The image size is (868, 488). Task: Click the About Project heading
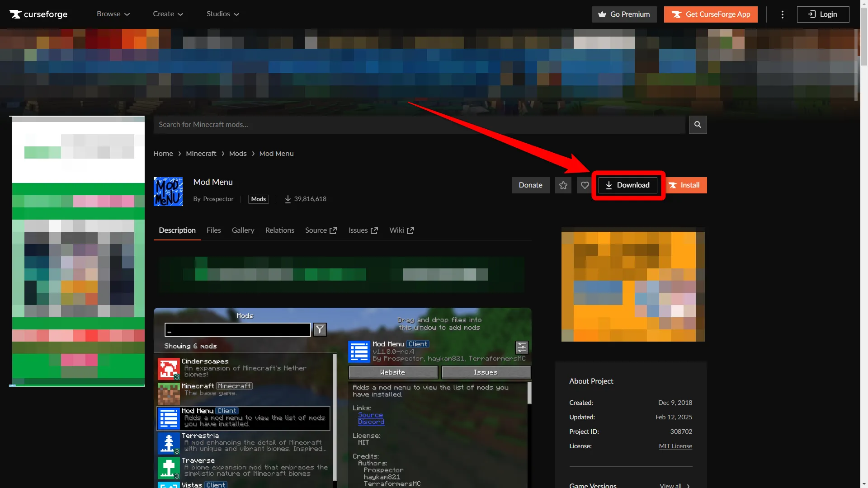click(591, 381)
